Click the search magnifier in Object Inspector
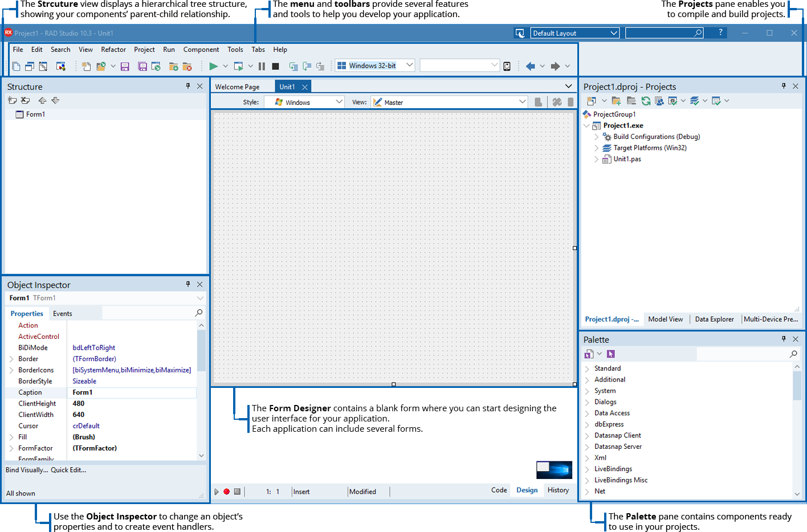Screen dimensions: 807x532 [199, 313]
